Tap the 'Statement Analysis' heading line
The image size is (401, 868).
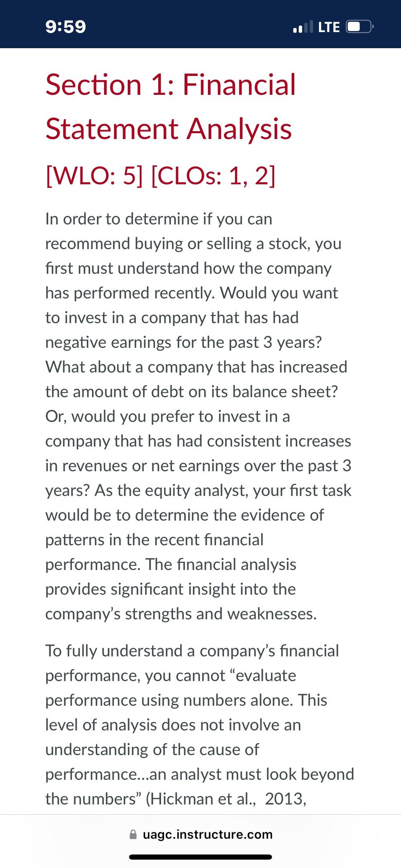tap(168, 129)
